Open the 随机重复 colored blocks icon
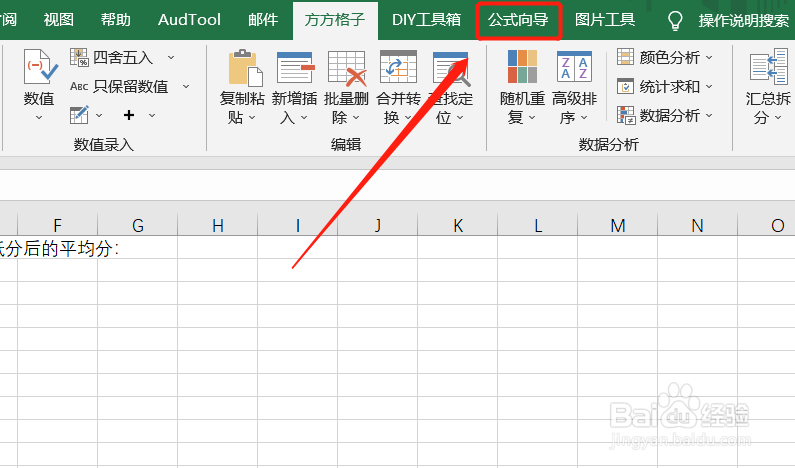This screenshot has width=795, height=468. (522, 66)
